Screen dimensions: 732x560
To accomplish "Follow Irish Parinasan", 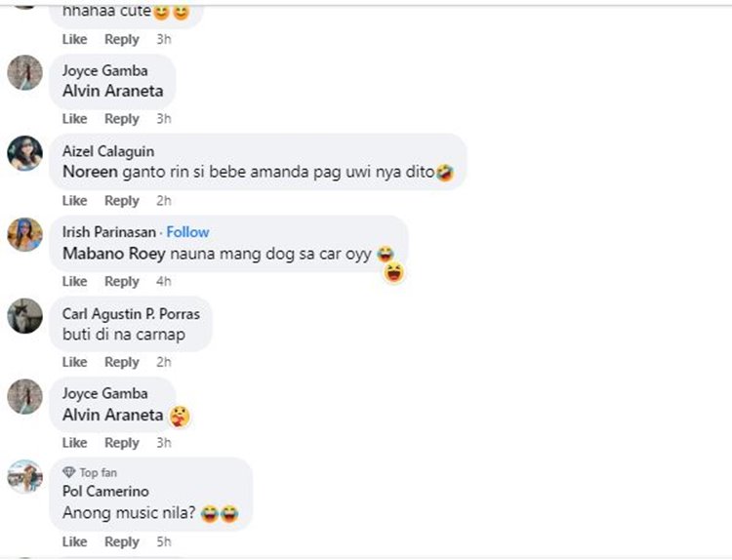I will pyautogui.click(x=187, y=232).
